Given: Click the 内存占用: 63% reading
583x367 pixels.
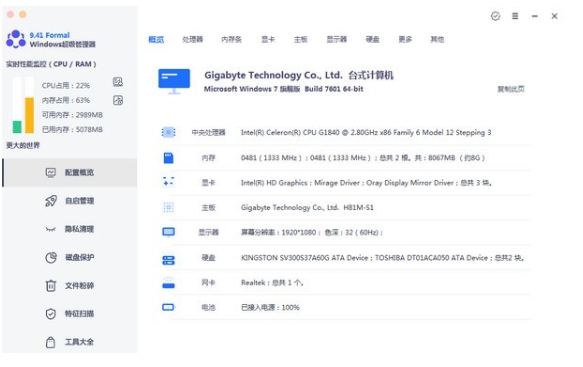Looking at the screenshot, I should click(66, 100).
